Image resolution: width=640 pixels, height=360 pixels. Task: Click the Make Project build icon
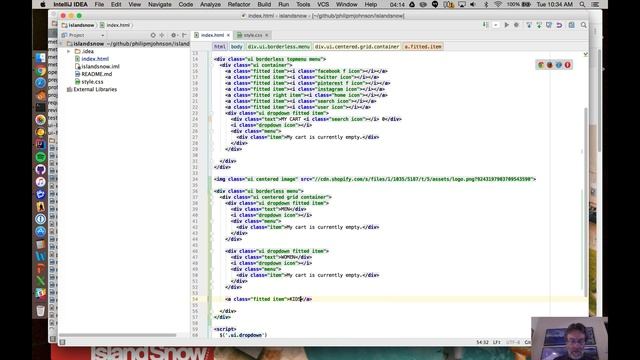[x=485, y=25]
